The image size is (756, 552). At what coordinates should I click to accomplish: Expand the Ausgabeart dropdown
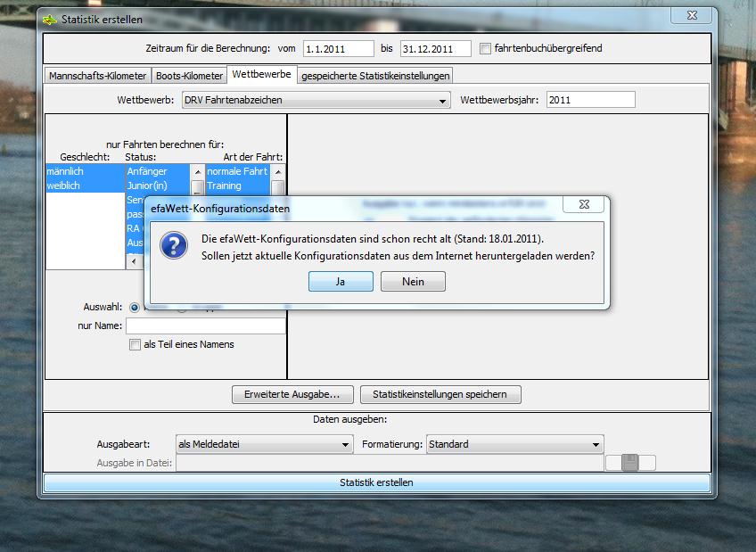tap(346, 444)
